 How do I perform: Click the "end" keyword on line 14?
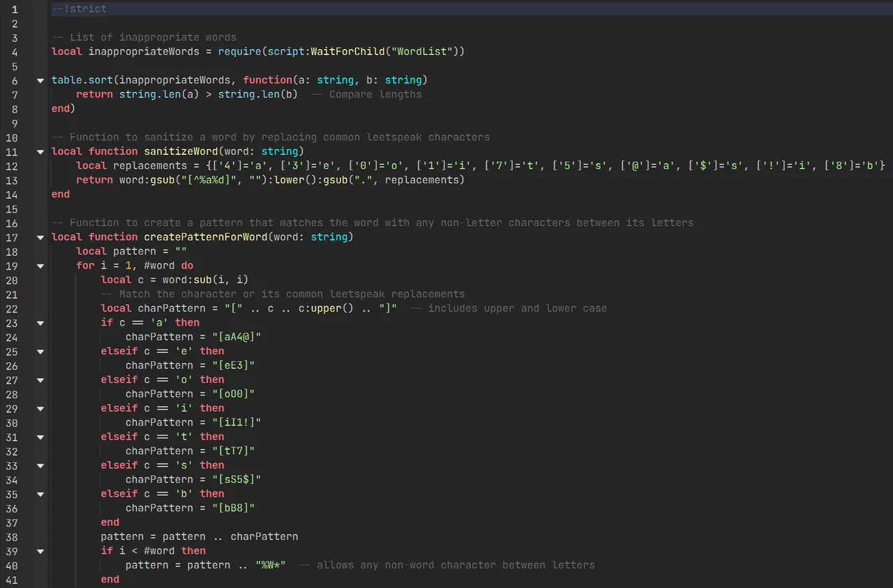[x=61, y=194]
